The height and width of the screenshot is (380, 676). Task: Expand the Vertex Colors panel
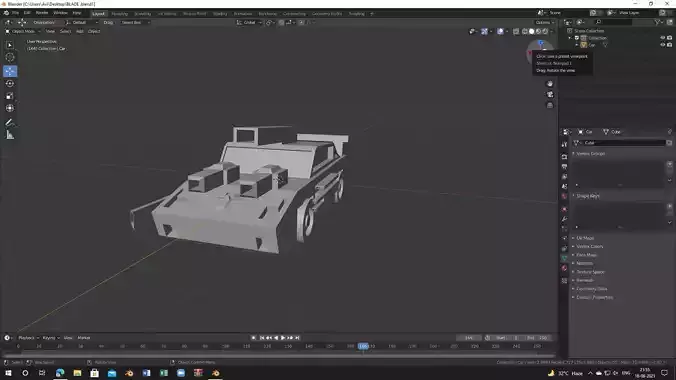coord(590,247)
